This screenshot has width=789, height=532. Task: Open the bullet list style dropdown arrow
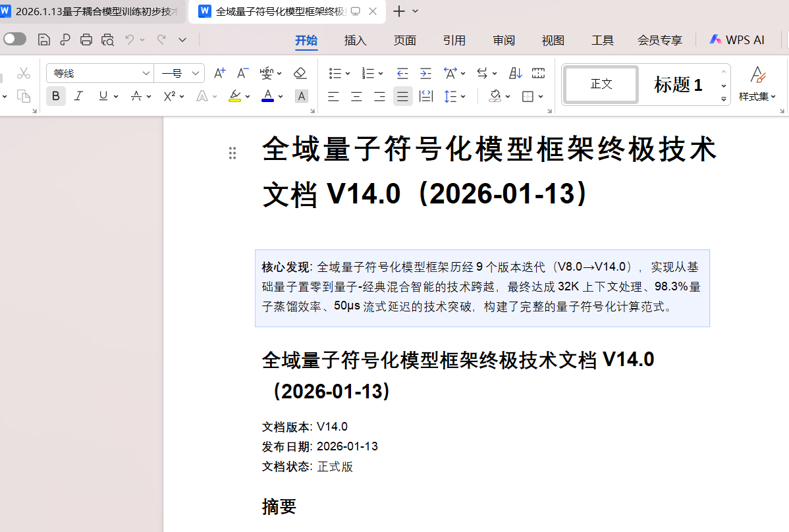click(x=347, y=74)
